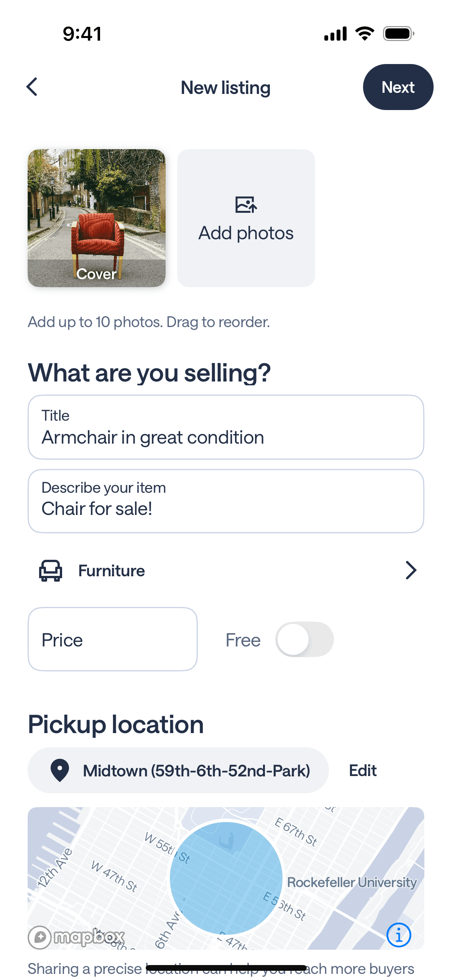
Task: Tap the back arrow icon
Action: [x=32, y=87]
